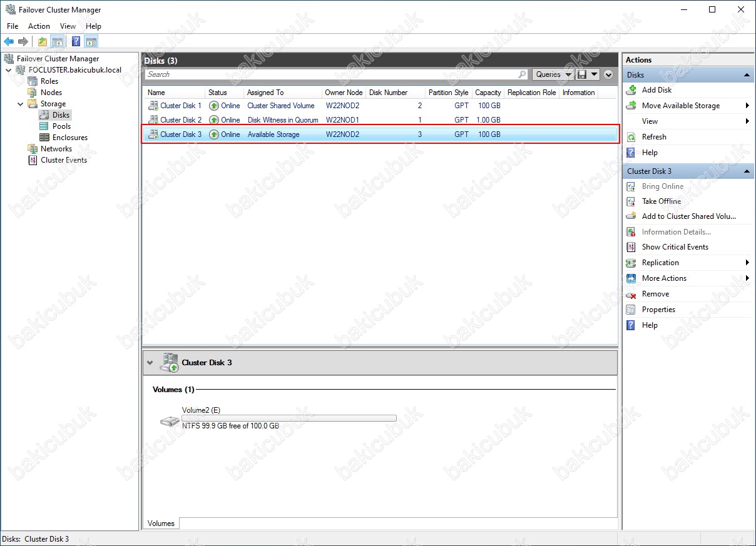Viewport: 756px width, 546px height.
Task: Select Nodes in the console tree
Action: 51,93
